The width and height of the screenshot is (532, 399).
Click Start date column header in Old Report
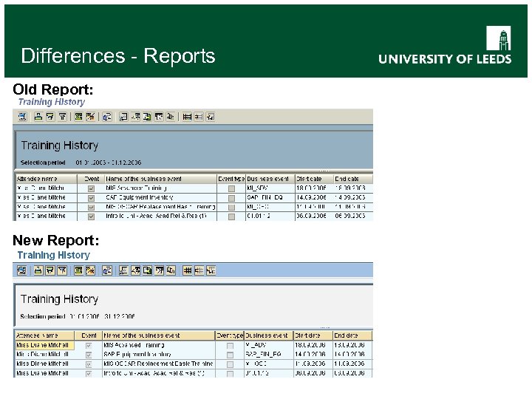[314, 179]
